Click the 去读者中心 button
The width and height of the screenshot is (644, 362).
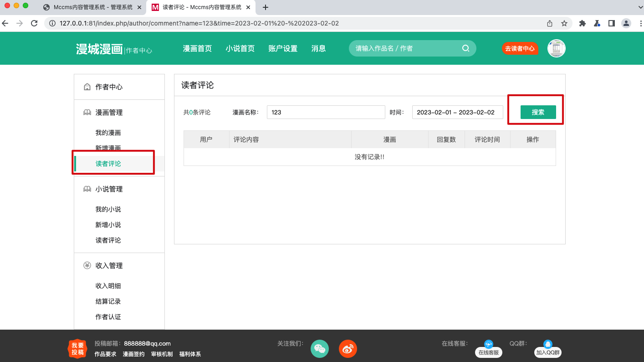coord(520,48)
